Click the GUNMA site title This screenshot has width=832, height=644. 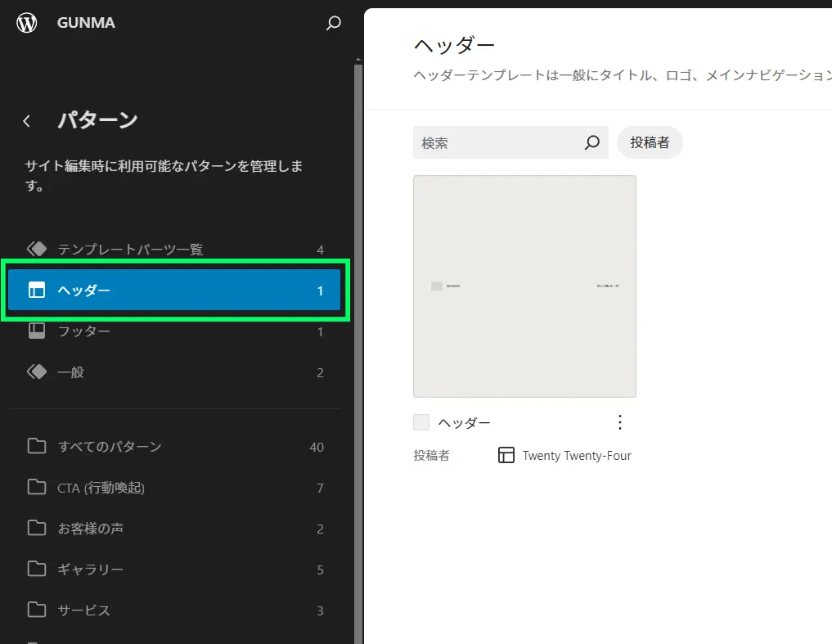[x=86, y=23]
